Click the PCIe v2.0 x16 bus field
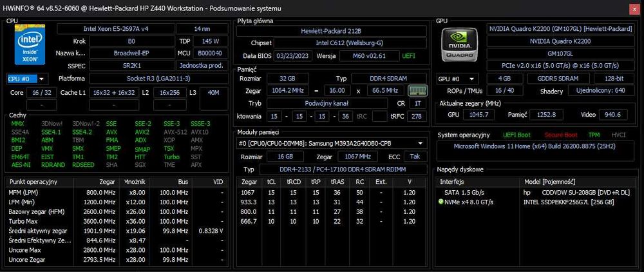This screenshot has width=644, height=272. tap(561, 65)
